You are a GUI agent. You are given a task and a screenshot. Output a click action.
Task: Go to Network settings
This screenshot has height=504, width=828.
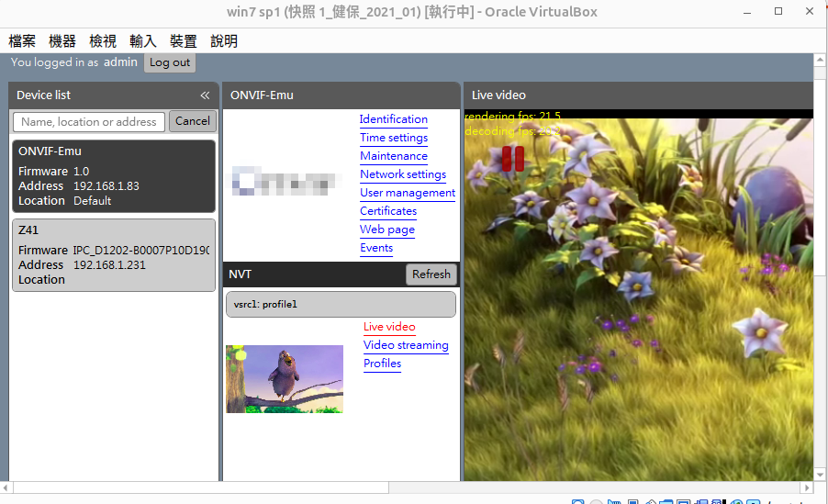click(402, 174)
